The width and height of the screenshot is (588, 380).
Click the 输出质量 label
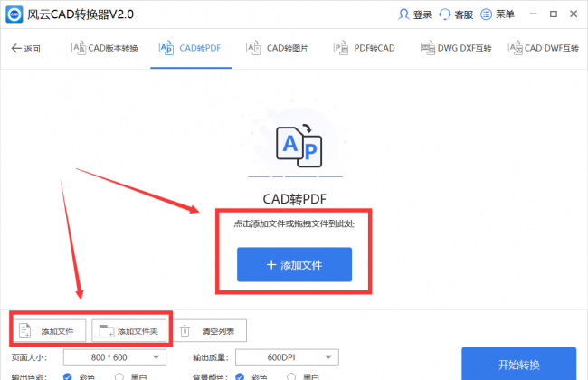[x=211, y=357]
